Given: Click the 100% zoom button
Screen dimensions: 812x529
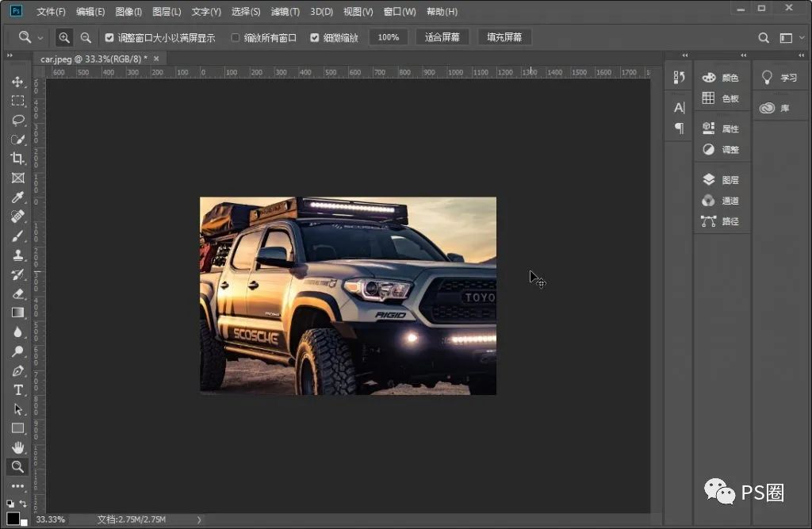Looking at the screenshot, I should coord(389,37).
